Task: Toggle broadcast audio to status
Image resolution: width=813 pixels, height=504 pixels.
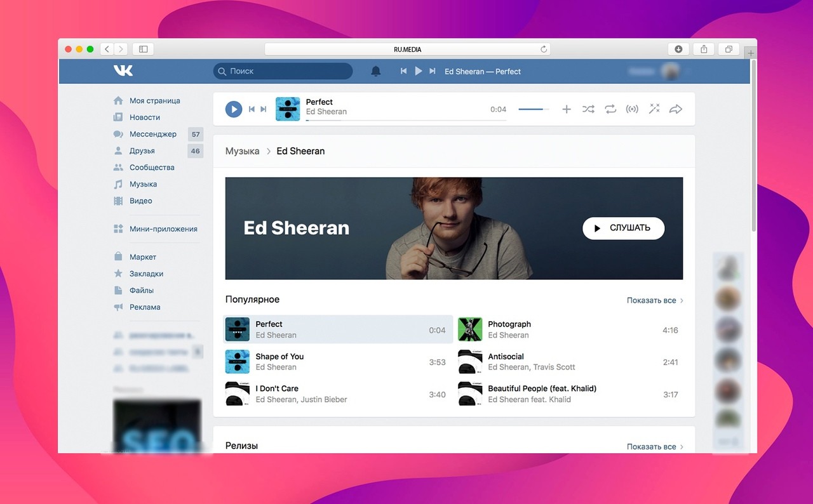Action: click(632, 109)
